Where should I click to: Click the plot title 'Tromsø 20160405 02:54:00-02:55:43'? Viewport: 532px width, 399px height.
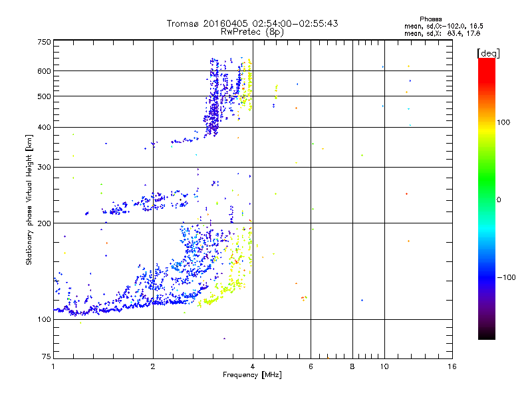pos(252,23)
